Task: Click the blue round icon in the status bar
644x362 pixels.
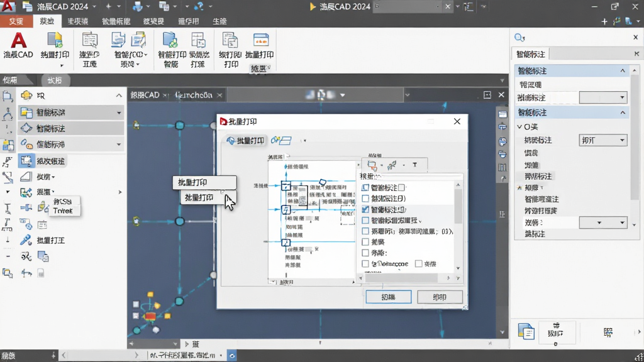Action: click(x=231, y=356)
